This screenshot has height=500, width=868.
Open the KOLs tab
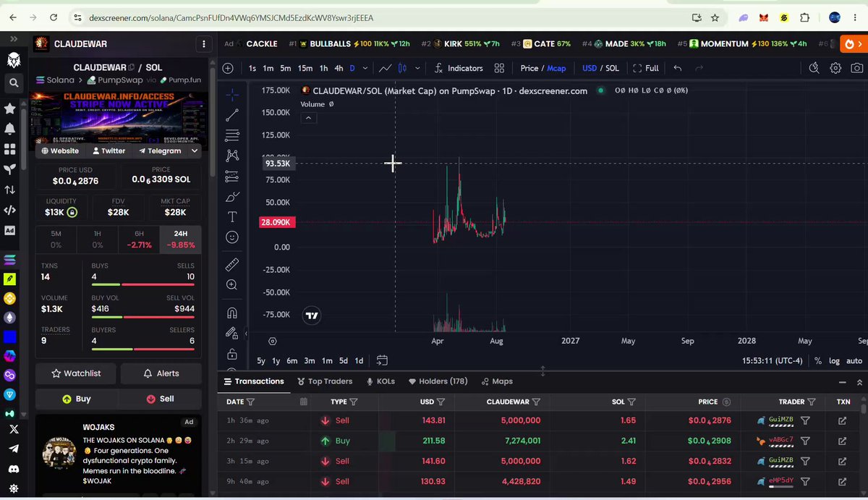pyautogui.click(x=380, y=381)
